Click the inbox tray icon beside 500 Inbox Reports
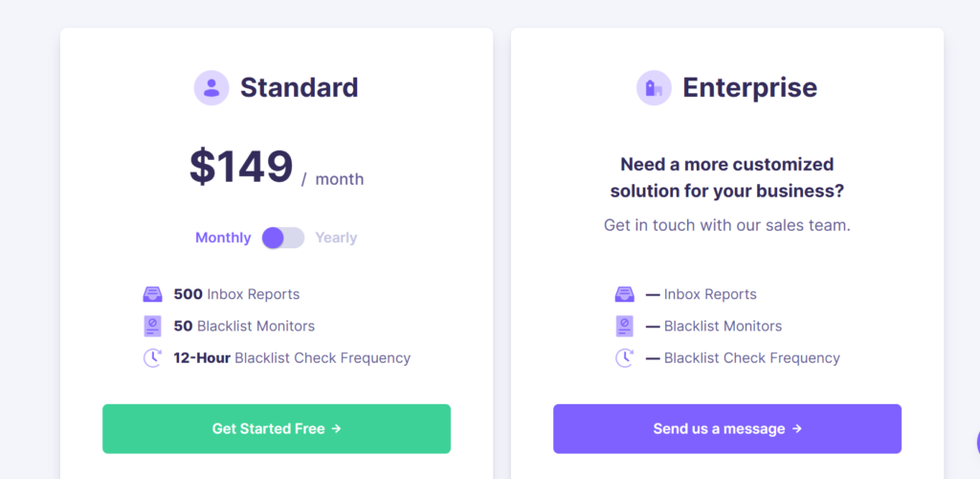This screenshot has width=980, height=479. [x=152, y=294]
